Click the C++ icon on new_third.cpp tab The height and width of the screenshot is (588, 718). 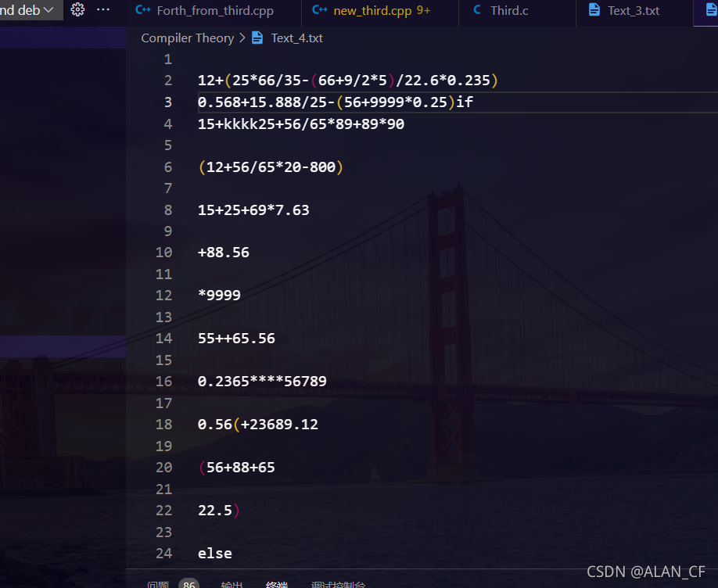click(320, 9)
